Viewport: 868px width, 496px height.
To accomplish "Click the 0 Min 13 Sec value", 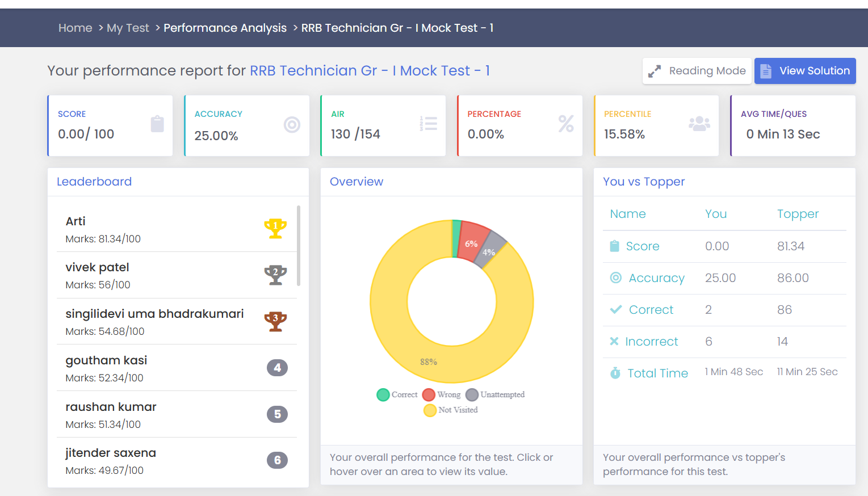I will click(783, 134).
